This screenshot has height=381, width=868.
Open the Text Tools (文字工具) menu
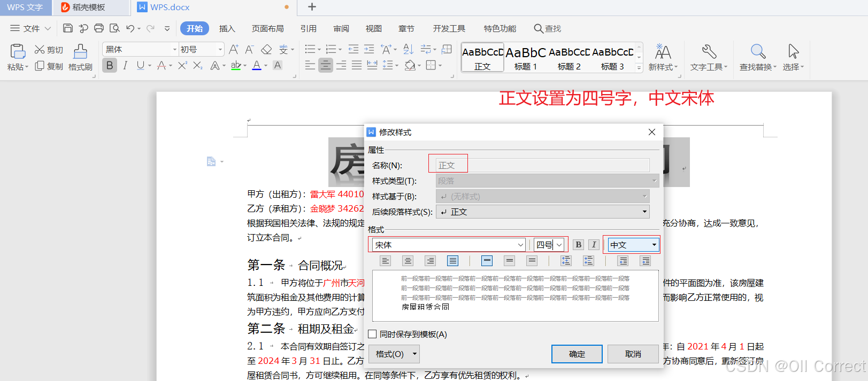(x=709, y=58)
